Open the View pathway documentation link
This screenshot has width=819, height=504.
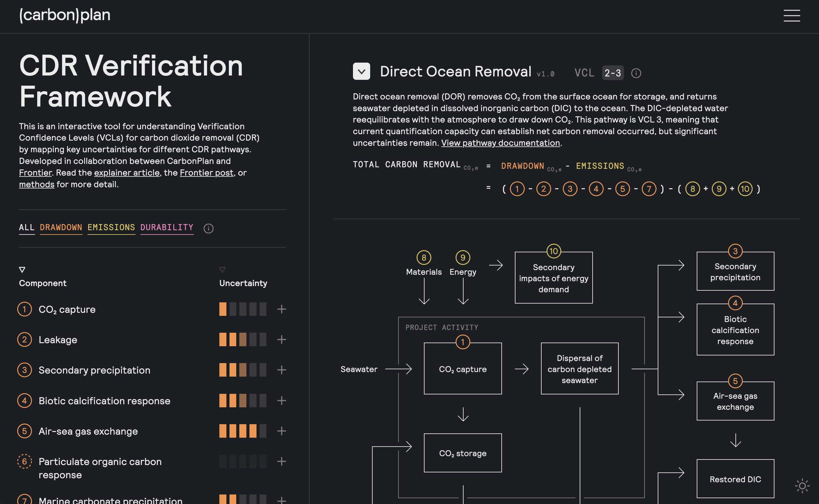point(500,143)
